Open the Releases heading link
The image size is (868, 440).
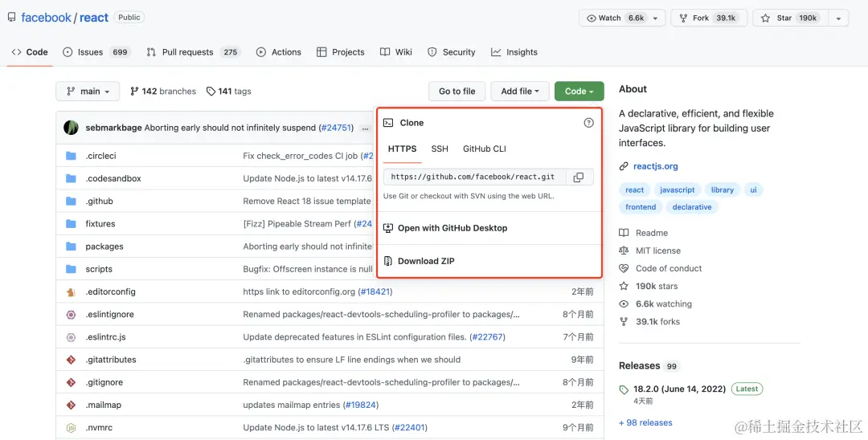(640, 366)
